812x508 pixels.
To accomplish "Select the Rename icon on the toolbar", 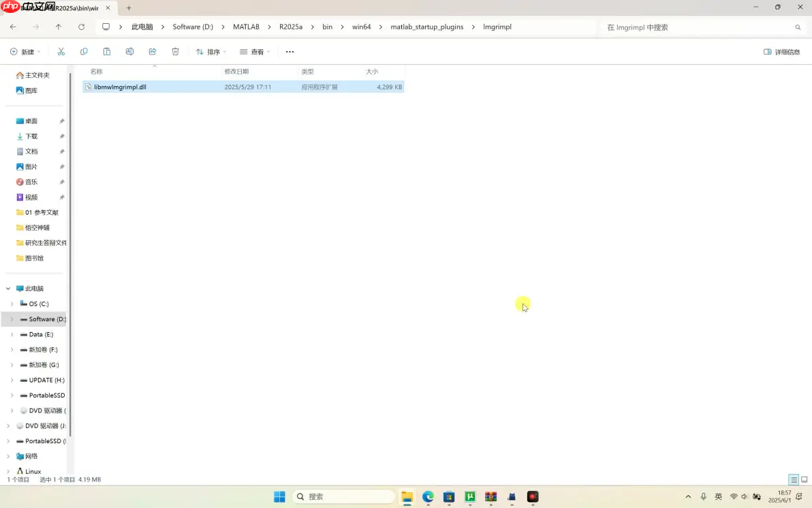I will tap(129, 51).
